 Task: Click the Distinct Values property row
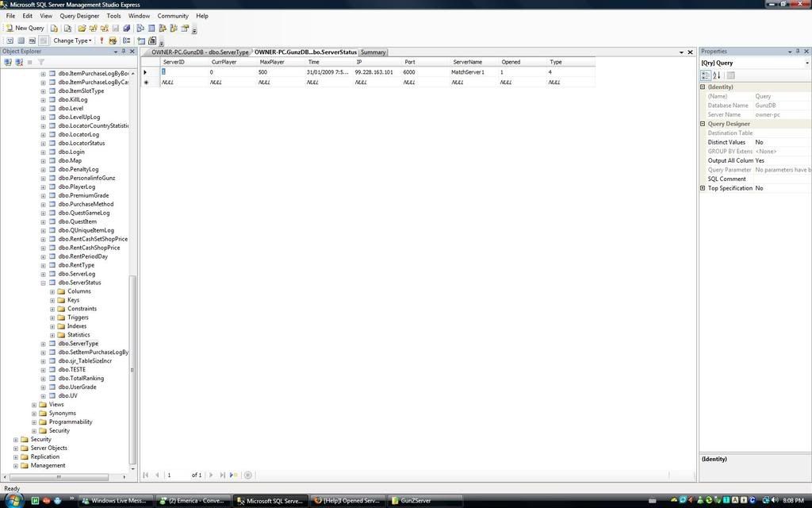[x=755, y=142]
